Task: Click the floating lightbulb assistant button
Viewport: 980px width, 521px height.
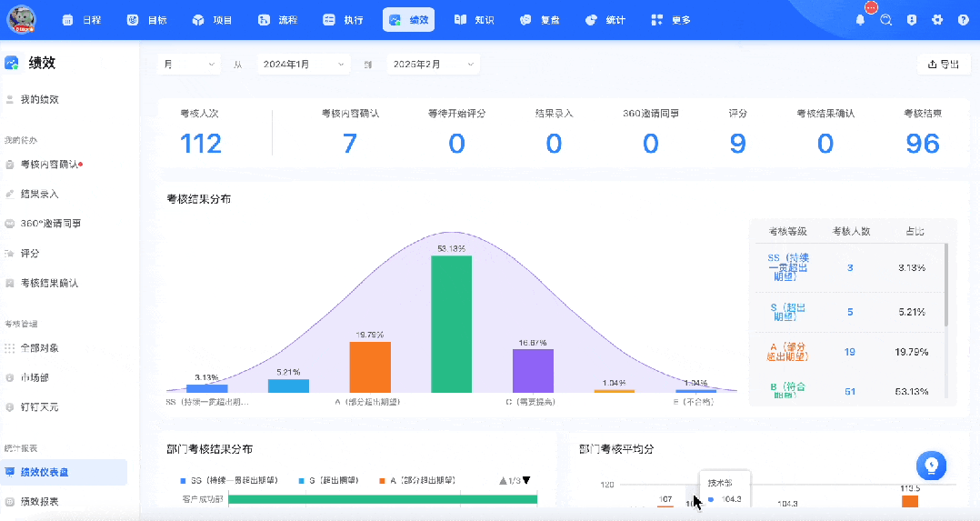Action: point(931,466)
